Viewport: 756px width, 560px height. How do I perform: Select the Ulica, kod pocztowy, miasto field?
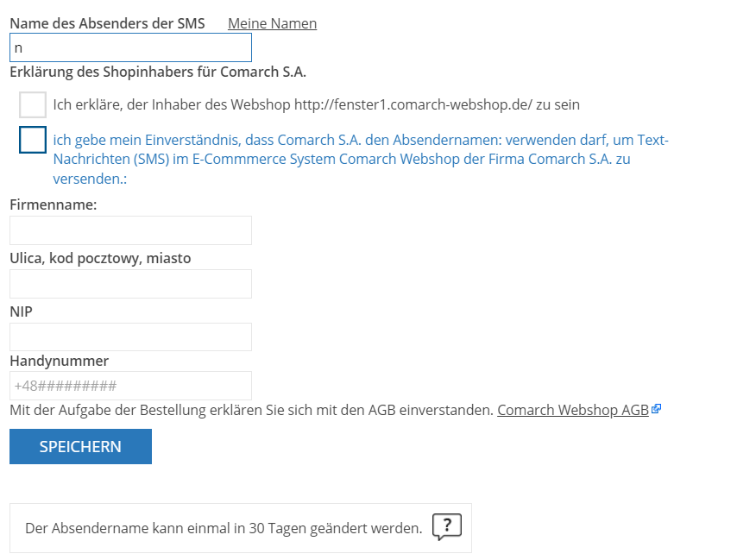[130, 284]
